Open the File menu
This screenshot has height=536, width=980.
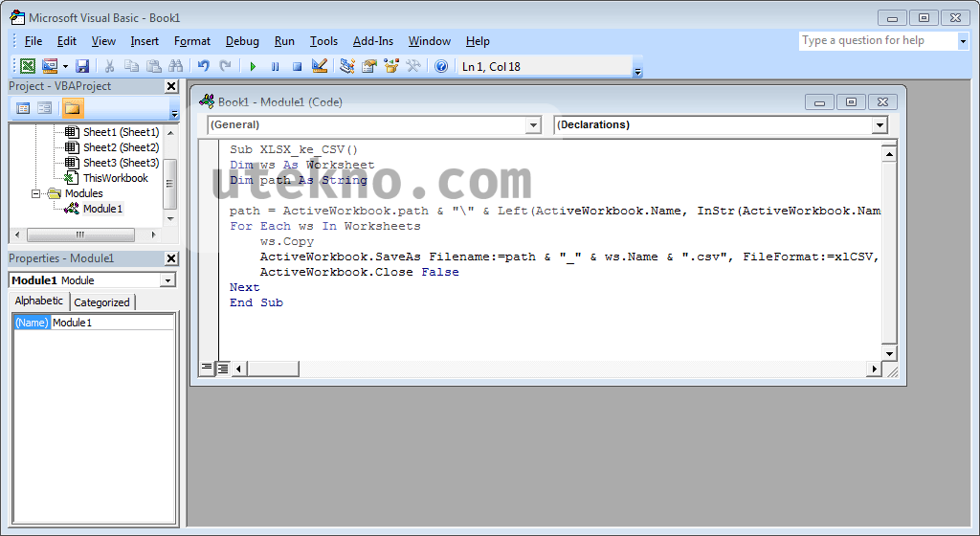33,41
